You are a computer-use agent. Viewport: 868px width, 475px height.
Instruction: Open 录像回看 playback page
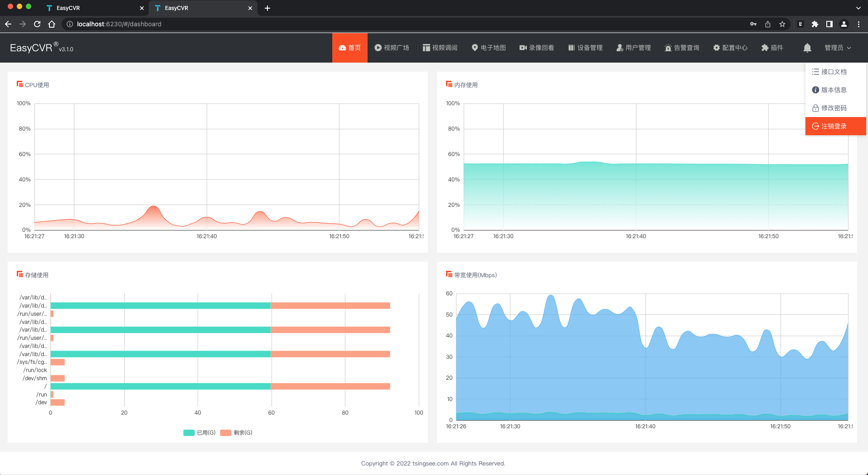[537, 48]
